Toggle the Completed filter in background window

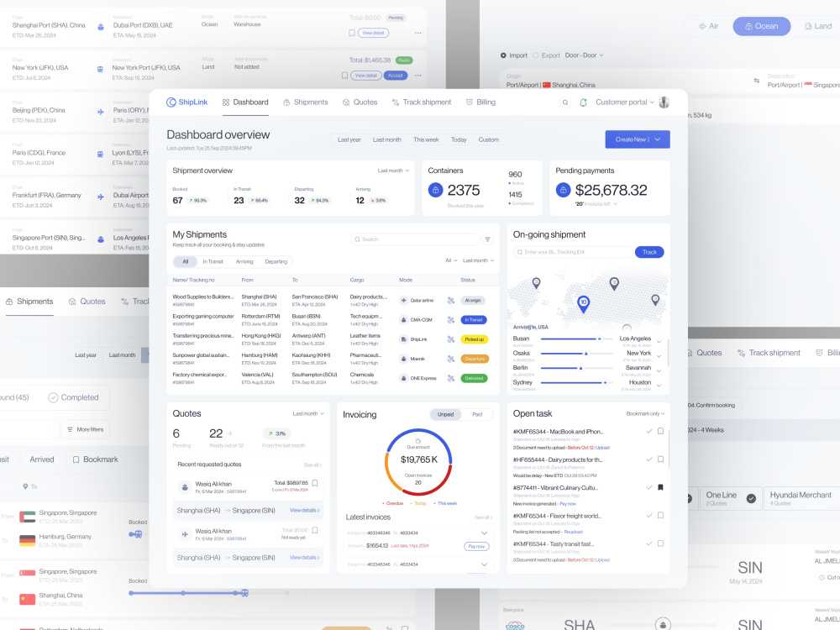coord(73,397)
